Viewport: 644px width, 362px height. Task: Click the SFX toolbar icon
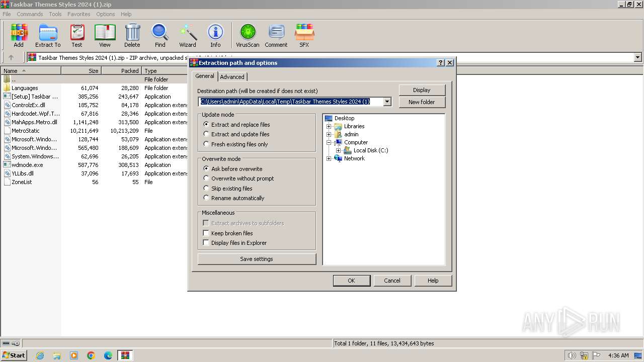click(x=304, y=35)
